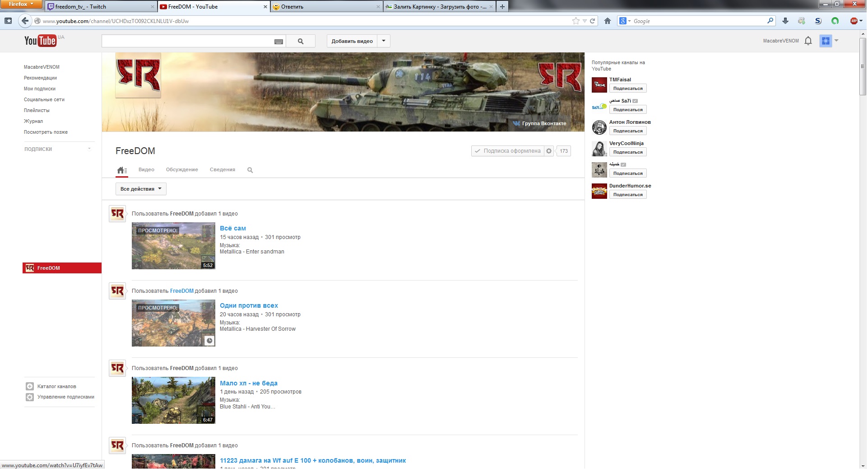Open channel Сведения tab
868x469 pixels.
[x=223, y=170]
